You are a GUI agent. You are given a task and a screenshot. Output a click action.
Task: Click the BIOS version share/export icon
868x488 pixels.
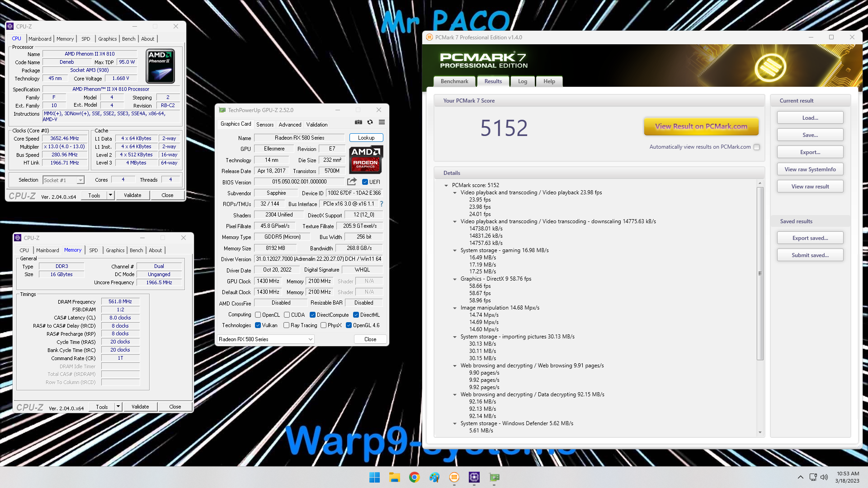point(352,182)
